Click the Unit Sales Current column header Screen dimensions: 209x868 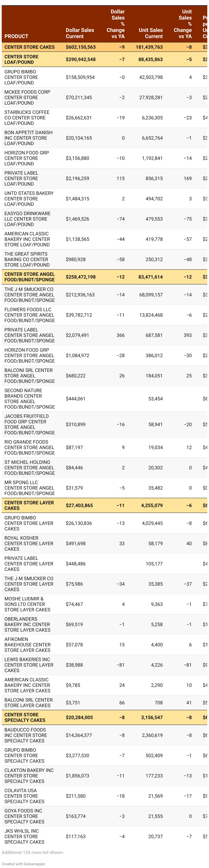click(x=150, y=33)
